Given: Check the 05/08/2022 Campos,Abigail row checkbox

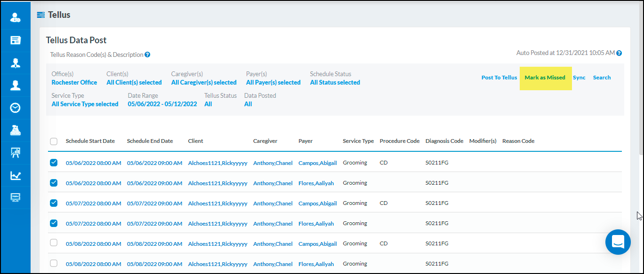Looking at the screenshot, I should [54, 243].
